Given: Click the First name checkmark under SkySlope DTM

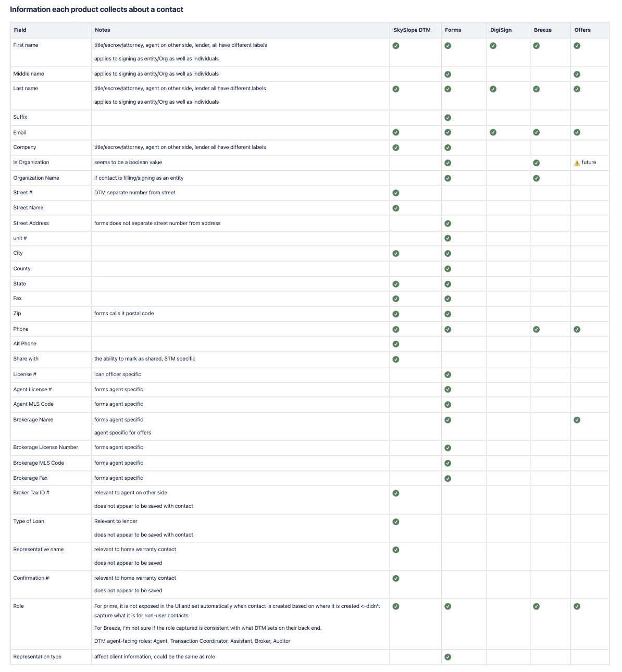Looking at the screenshot, I should coord(396,46).
